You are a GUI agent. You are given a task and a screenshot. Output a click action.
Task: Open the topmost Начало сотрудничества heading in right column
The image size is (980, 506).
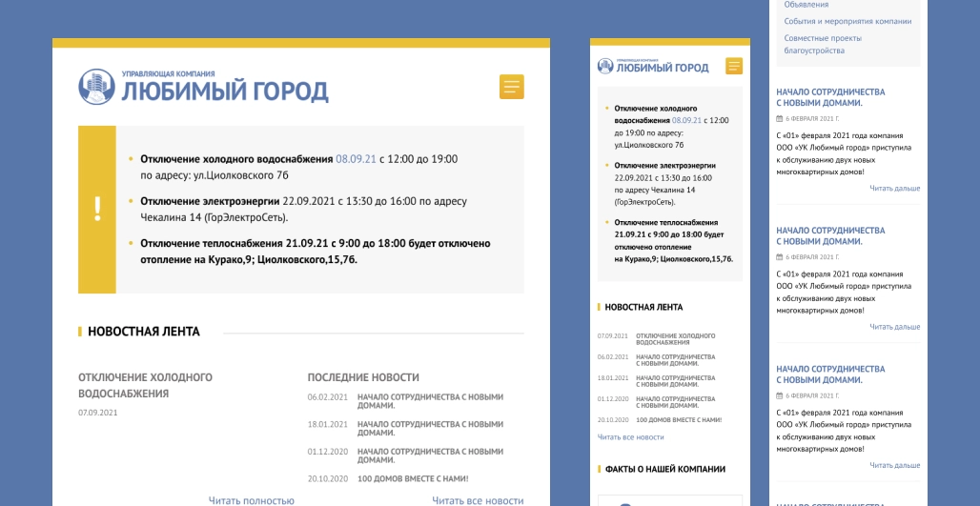pos(830,97)
